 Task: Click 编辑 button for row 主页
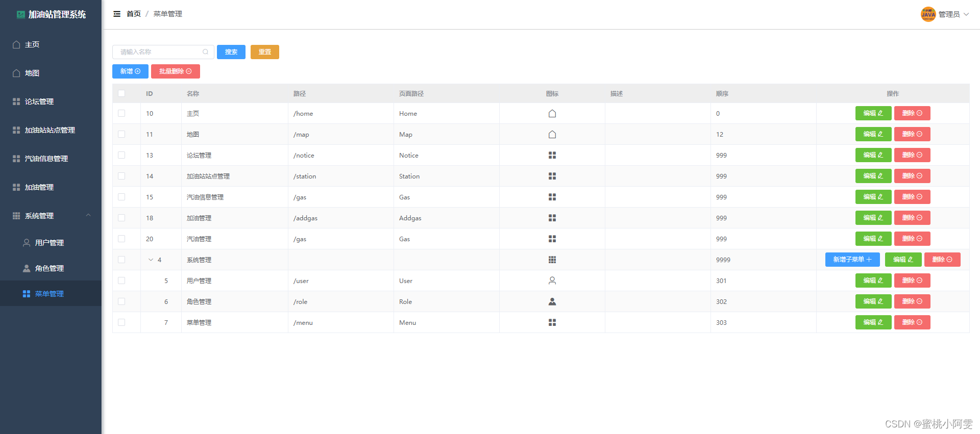873,113
